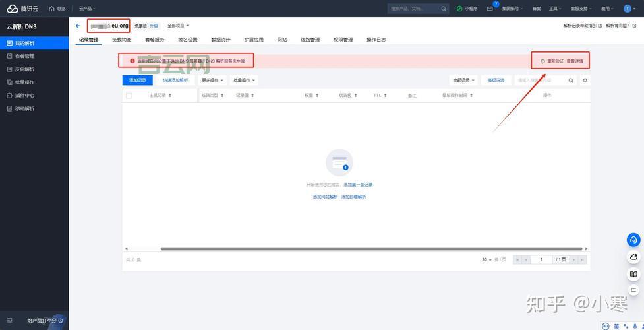Expand the 批量操作 dropdown
The image size is (644, 330).
[244, 80]
